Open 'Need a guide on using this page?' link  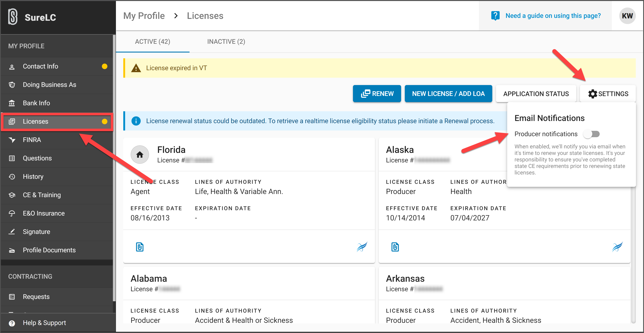[x=553, y=16]
